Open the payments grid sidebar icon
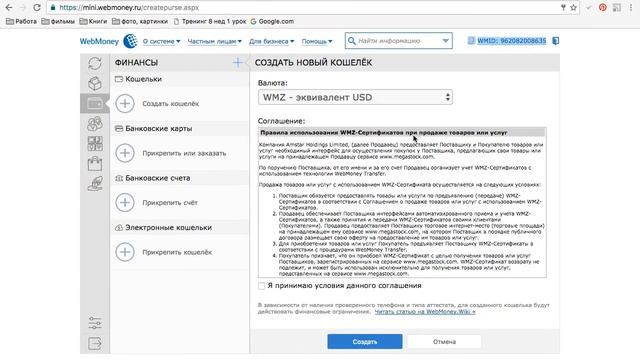The image size is (640, 360). point(95,144)
